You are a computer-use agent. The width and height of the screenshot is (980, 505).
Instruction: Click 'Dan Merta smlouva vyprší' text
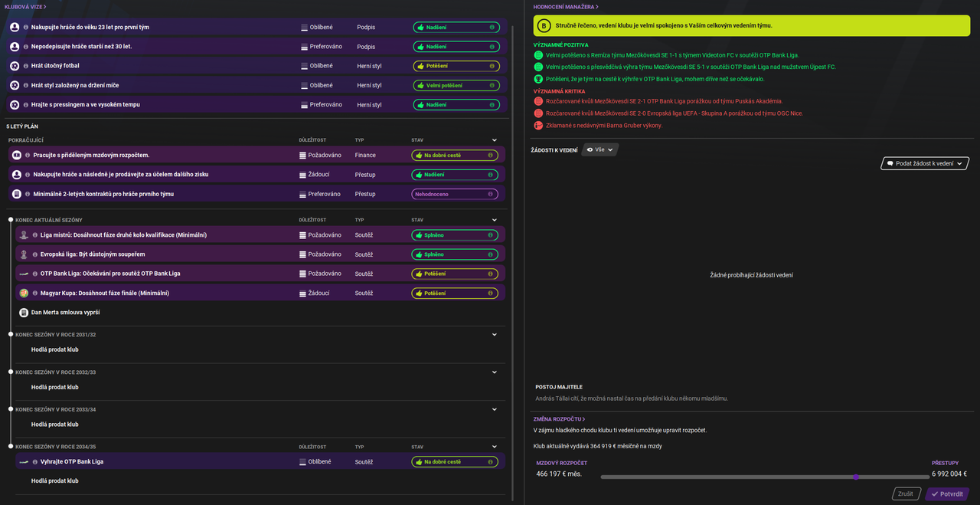(66, 313)
